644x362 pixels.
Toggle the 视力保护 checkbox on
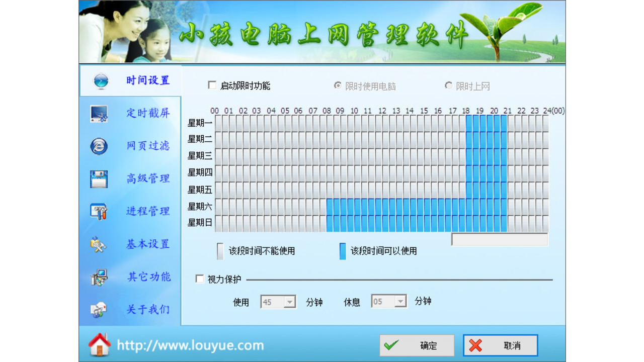[x=199, y=279]
